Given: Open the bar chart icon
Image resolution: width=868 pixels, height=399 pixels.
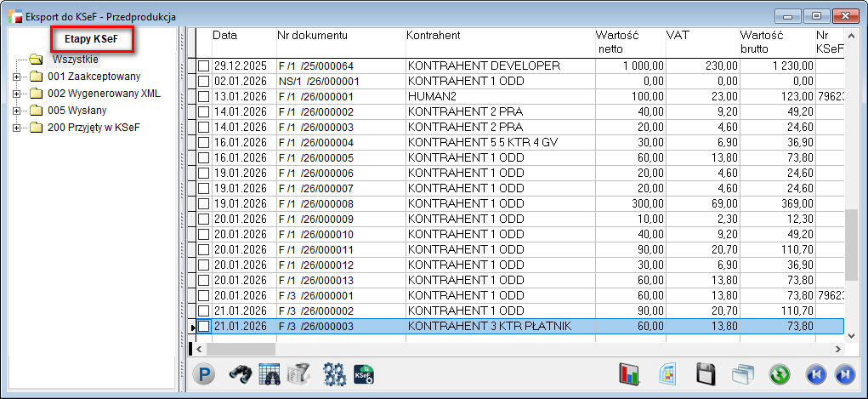Looking at the screenshot, I should [x=629, y=374].
